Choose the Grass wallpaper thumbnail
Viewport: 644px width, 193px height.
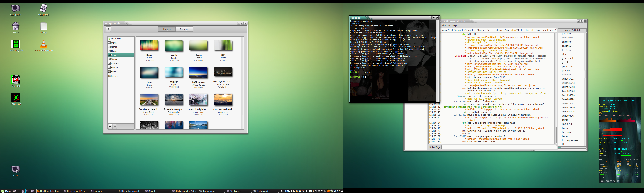click(x=199, y=46)
